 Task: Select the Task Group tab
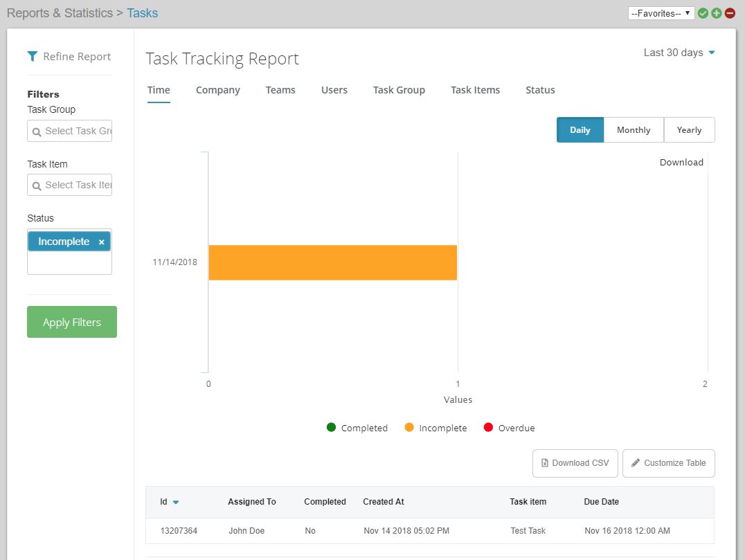tap(399, 90)
